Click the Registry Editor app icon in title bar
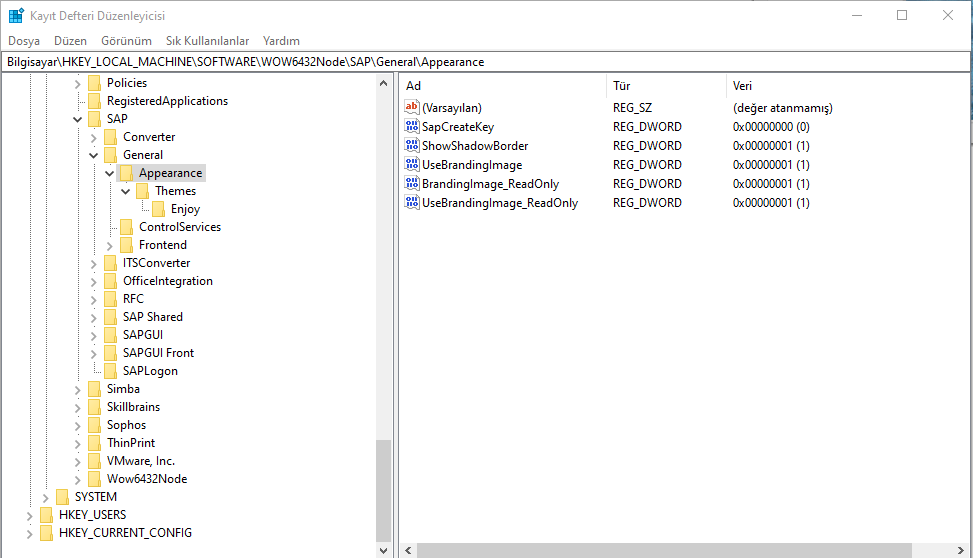 (16, 16)
